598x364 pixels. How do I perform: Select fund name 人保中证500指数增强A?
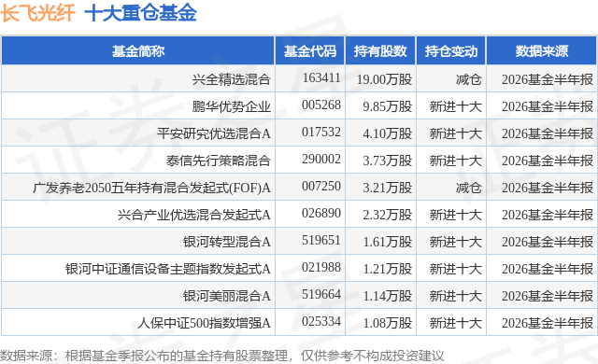click(204, 323)
